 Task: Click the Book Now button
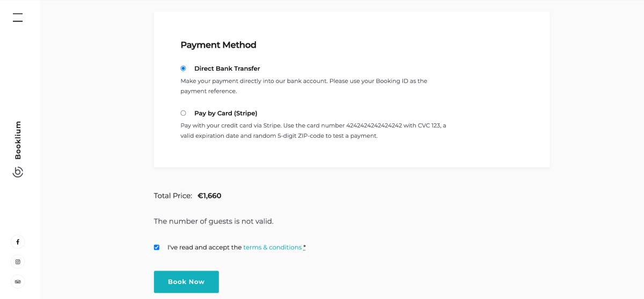point(186,282)
